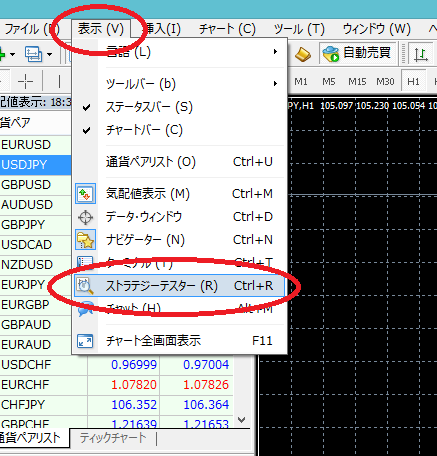Select M5 timeframe
This screenshot has width=437, height=456.
[x=329, y=82]
